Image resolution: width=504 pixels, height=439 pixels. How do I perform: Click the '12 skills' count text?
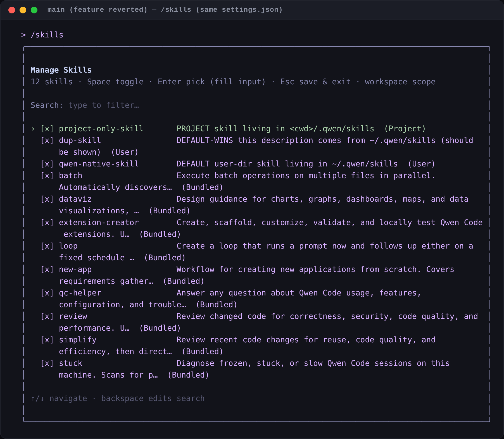coord(52,82)
